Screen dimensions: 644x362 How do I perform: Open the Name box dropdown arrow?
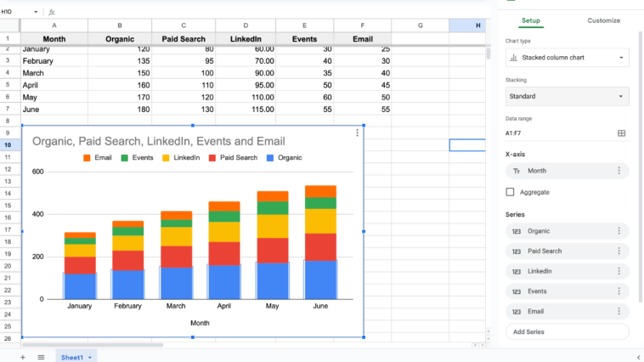(36, 12)
